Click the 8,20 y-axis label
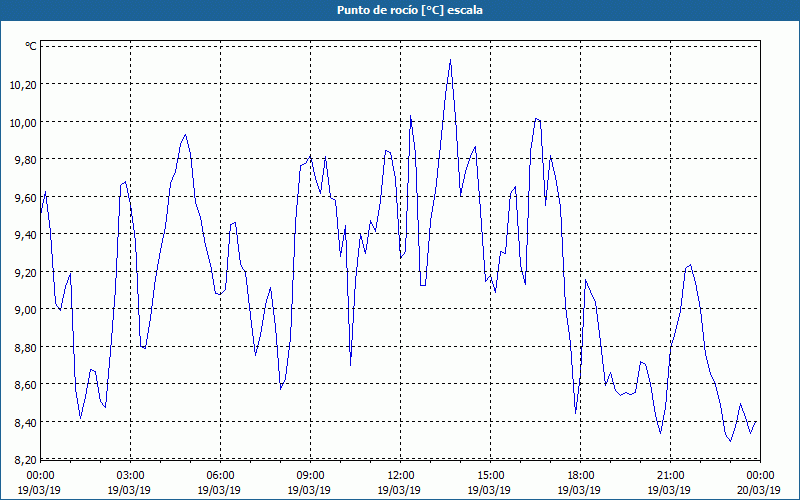Viewport: 800px width, 500px height. [26, 460]
